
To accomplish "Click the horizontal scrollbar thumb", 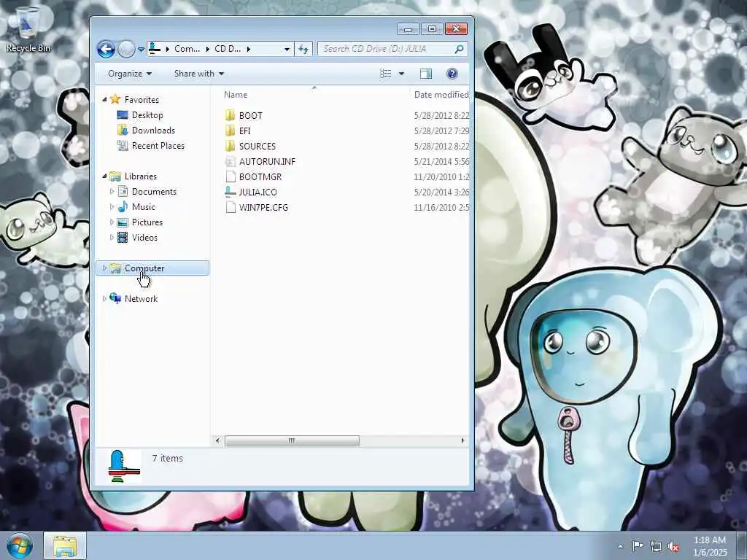I will pyautogui.click(x=292, y=441).
